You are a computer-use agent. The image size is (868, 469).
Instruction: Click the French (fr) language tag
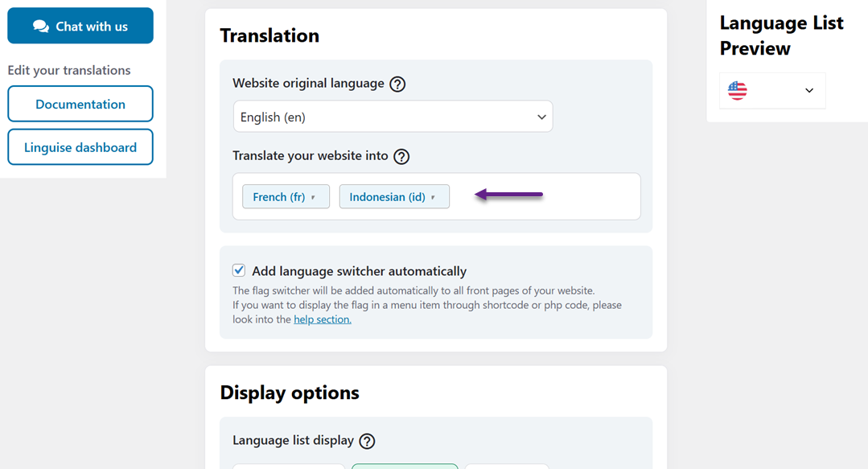tap(286, 196)
